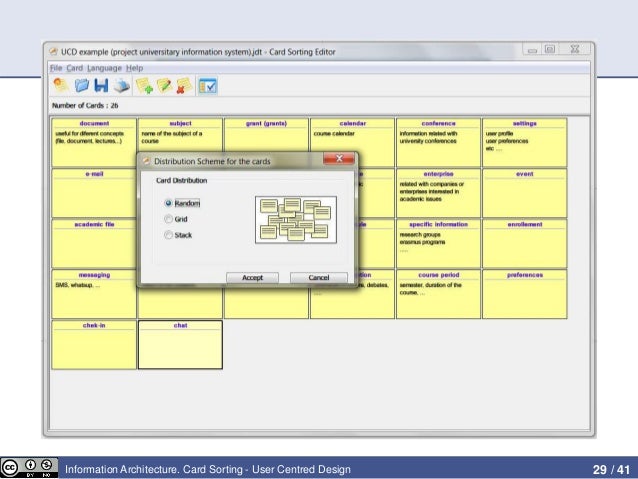Open the File menu
This screenshot has width=638, height=479.
pyautogui.click(x=56, y=67)
